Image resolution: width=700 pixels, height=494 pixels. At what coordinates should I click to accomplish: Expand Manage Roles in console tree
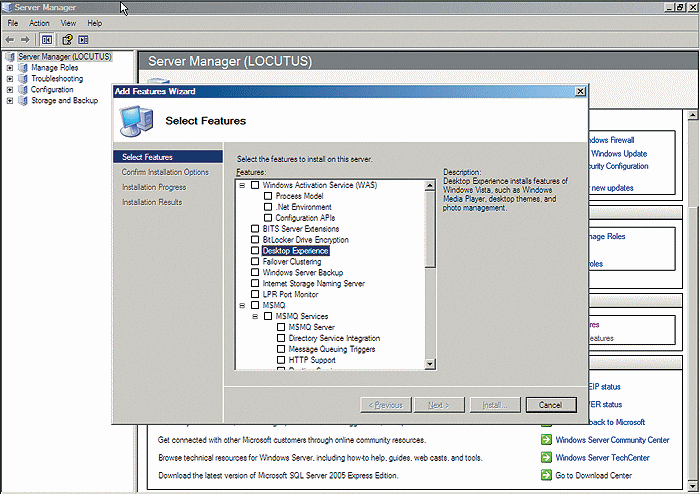pyautogui.click(x=10, y=68)
